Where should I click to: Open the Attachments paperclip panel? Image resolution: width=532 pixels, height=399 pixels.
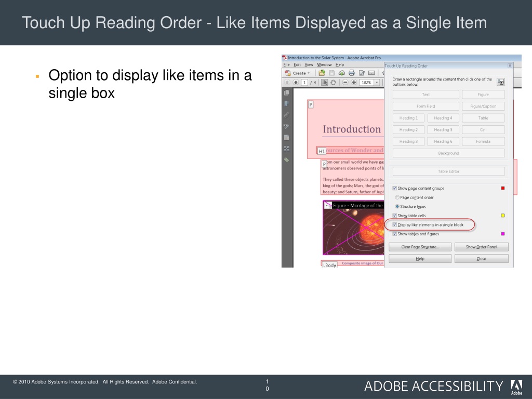pyautogui.click(x=287, y=115)
